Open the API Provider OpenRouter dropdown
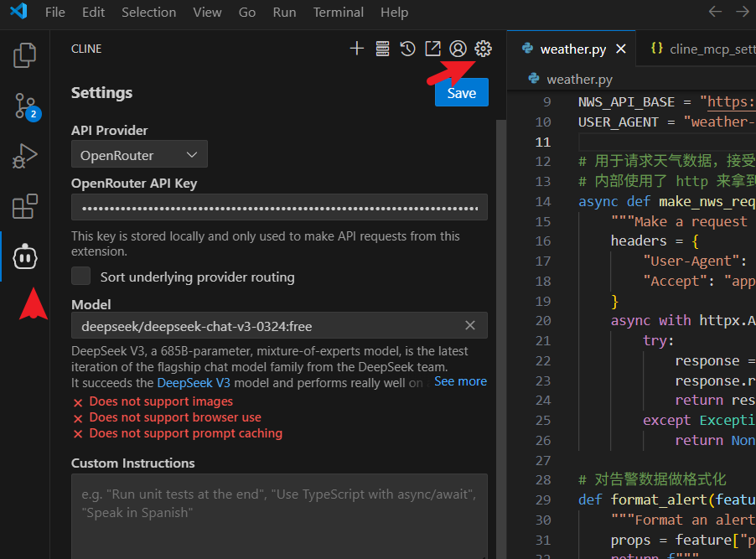 pos(139,154)
